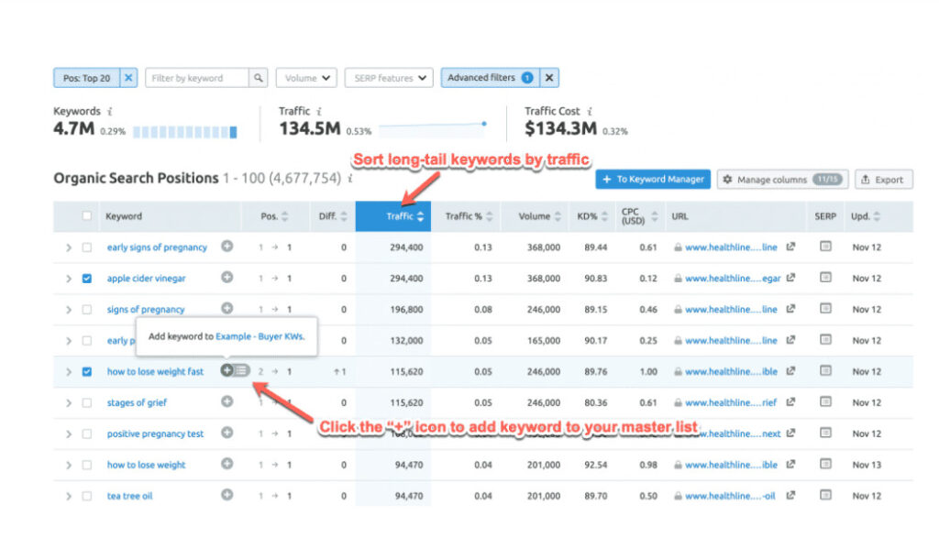Screen dimensions: 939x560
Task: Expand the "tea tree oil" row chevron
Action: coord(68,496)
